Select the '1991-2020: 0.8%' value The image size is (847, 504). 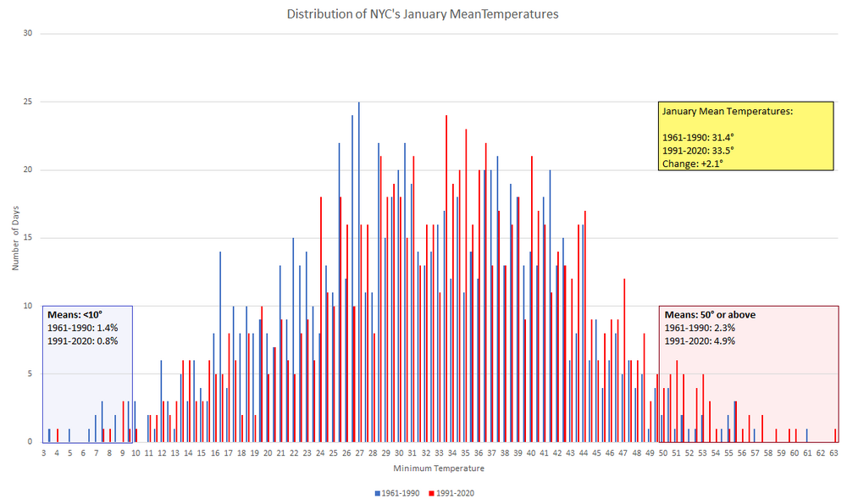82,341
